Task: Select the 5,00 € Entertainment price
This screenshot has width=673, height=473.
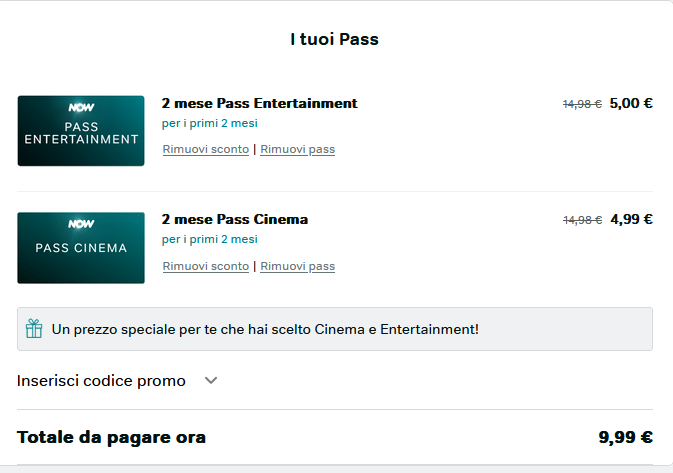Action: point(631,103)
